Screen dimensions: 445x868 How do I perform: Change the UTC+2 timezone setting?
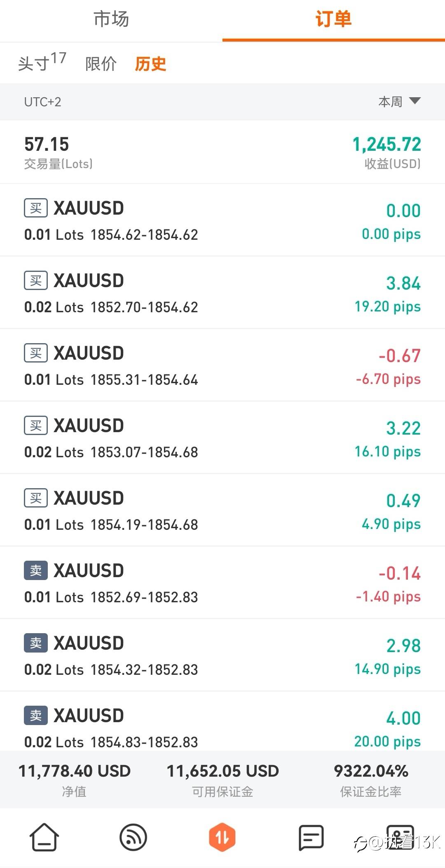coord(42,102)
